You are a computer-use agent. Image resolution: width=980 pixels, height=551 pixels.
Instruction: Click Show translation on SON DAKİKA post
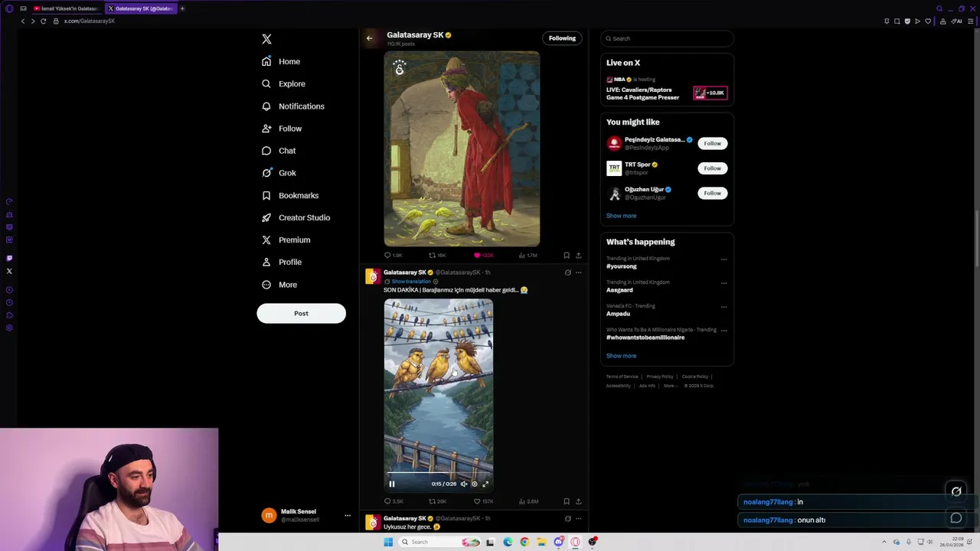(411, 282)
